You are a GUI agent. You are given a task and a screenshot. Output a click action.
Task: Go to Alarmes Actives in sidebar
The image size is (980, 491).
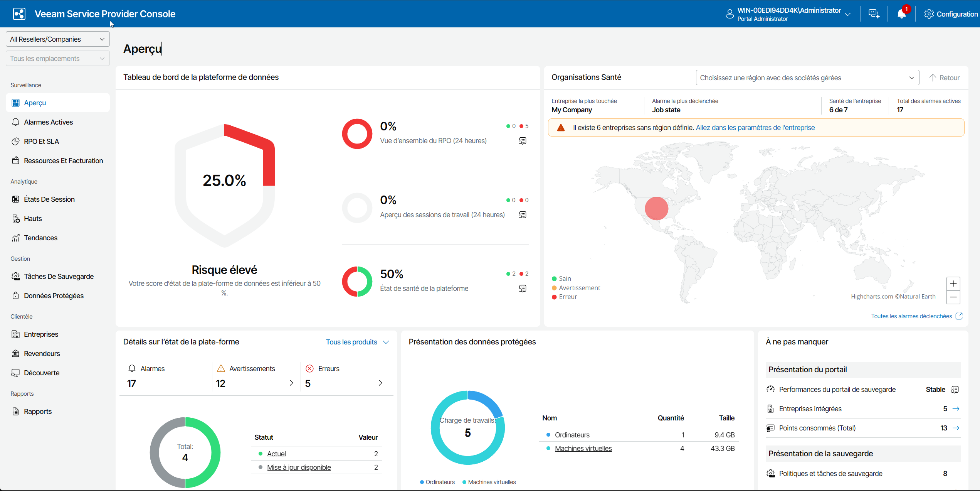[48, 122]
